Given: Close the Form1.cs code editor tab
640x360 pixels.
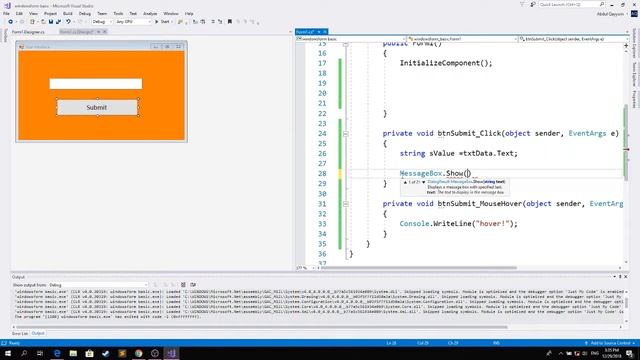Looking at the screenshot, I should point(325,31).
